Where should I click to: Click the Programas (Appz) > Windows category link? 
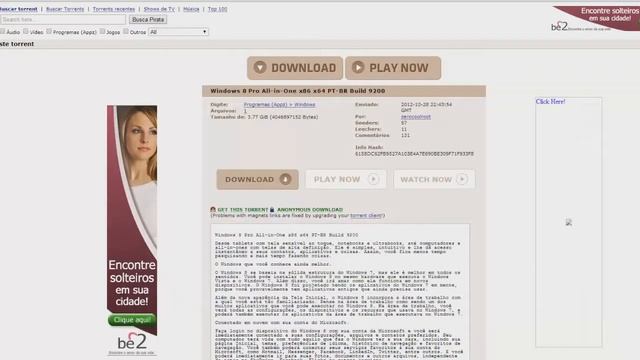(x=280, y=104)
